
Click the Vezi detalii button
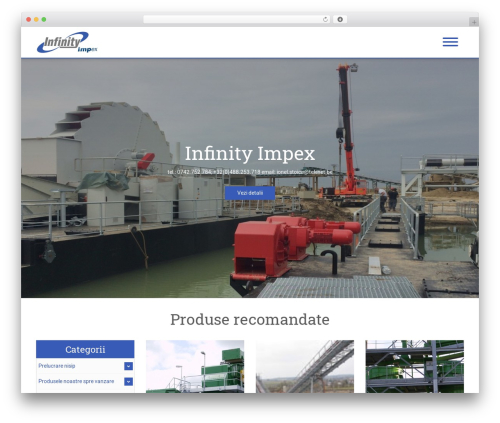(250, 193)
